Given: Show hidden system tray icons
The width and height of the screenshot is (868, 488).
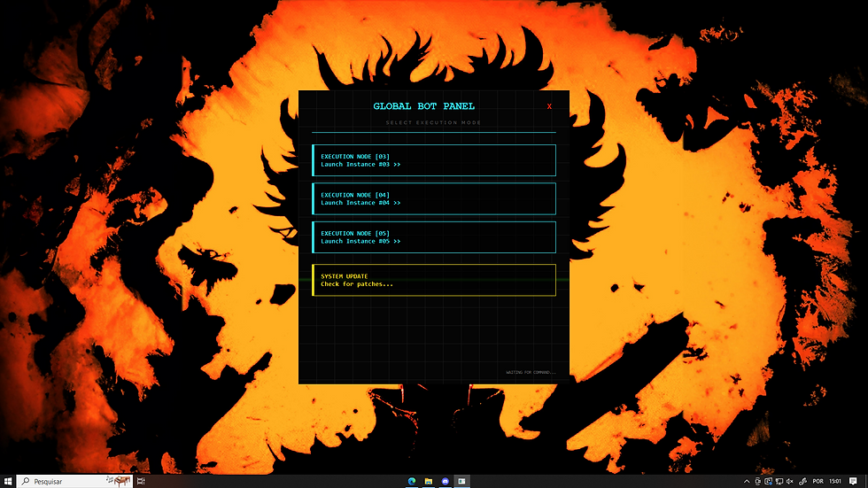Looking at the screenshot, I should [x=747, y=482].
